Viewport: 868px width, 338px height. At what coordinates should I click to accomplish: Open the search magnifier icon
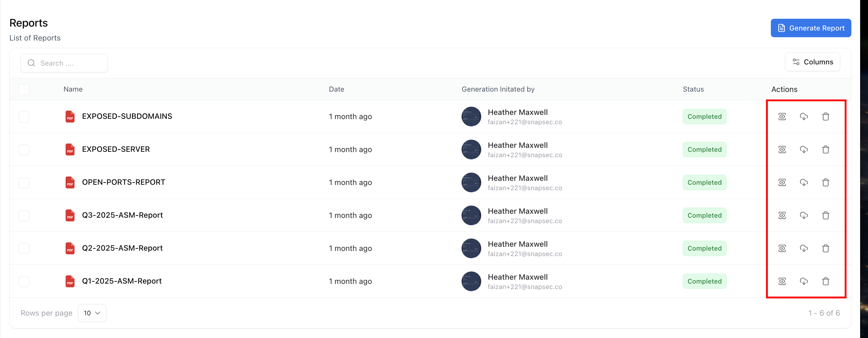(31, 63)
